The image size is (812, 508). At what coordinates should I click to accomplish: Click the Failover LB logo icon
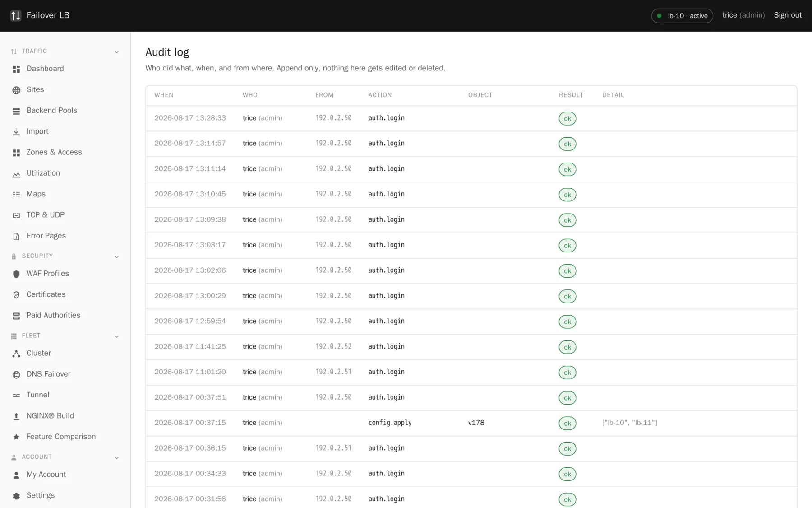coord(16,15)
